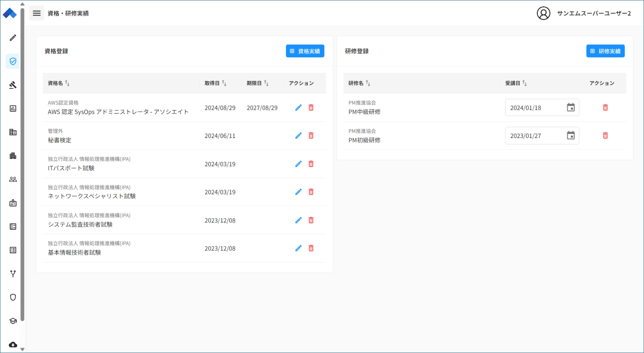Open calendar picker for 2023/01/27 date
The height and width of the screenshot is (353, 644).
point(571,136)
